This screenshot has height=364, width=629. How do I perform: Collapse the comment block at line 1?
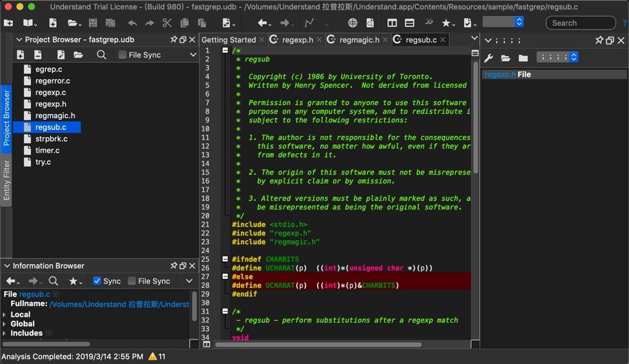click(x=225, y=50)
